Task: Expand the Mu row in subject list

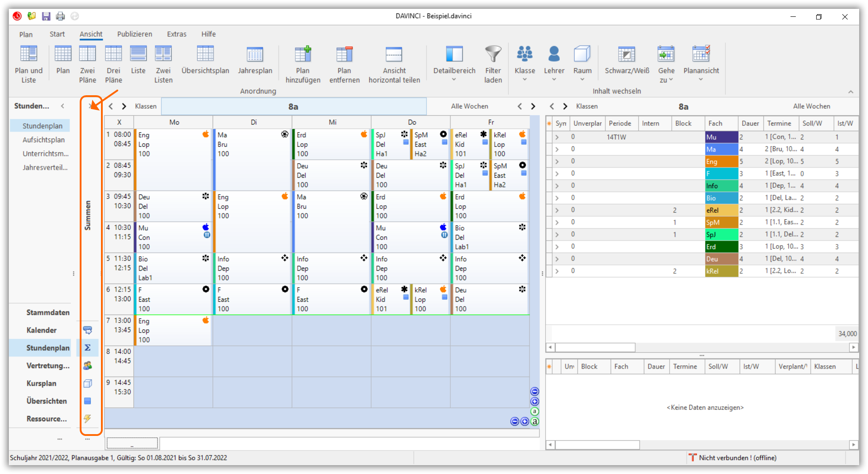Action: [557, 137]
